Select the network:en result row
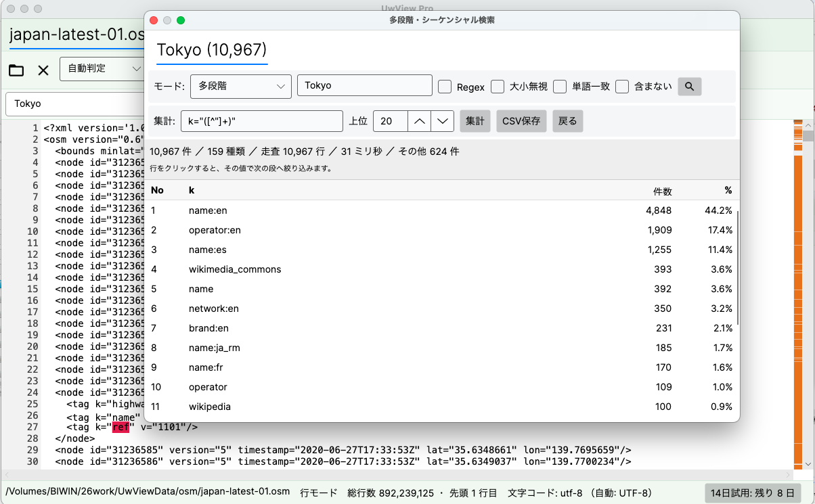Screen dimensions: 815x504 (441, 308)
